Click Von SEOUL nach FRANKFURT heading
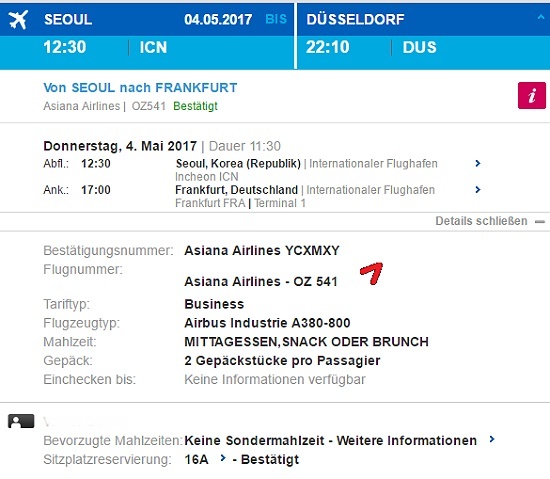Viewport: 550px width, 479px height. pos(140,88)
